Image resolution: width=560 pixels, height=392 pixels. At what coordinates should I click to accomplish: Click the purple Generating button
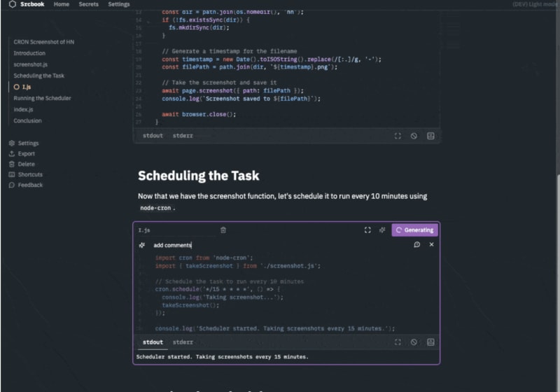414,230
